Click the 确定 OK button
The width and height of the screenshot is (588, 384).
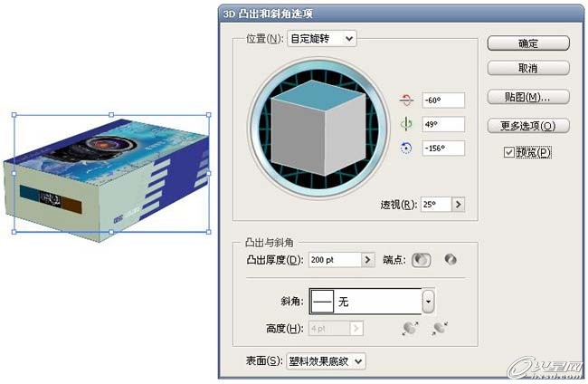(x=528, y=43)
